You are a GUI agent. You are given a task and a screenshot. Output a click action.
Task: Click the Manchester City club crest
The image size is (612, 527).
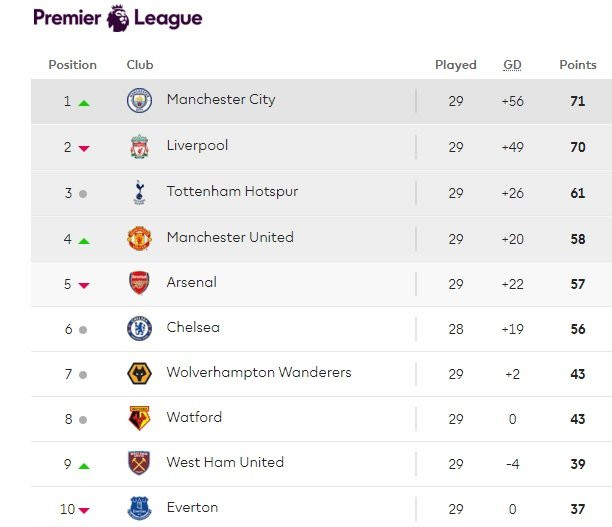139,100
